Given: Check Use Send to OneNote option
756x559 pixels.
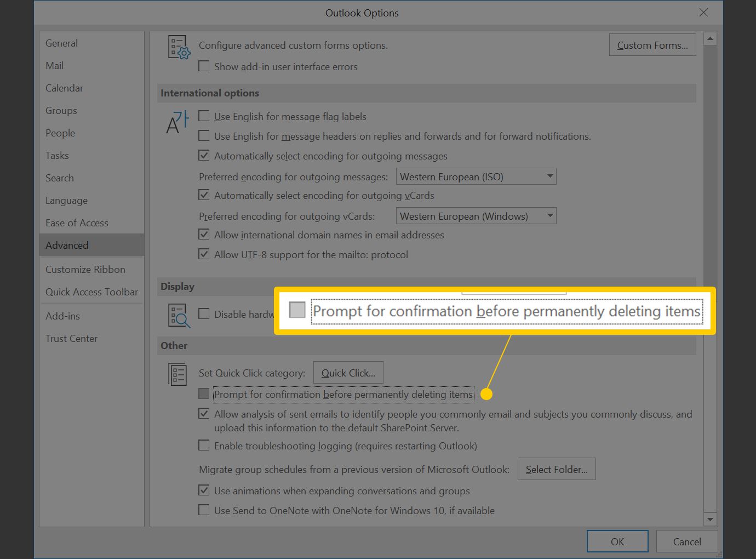Looking at the screenshot, I should [x=204, y=510].
